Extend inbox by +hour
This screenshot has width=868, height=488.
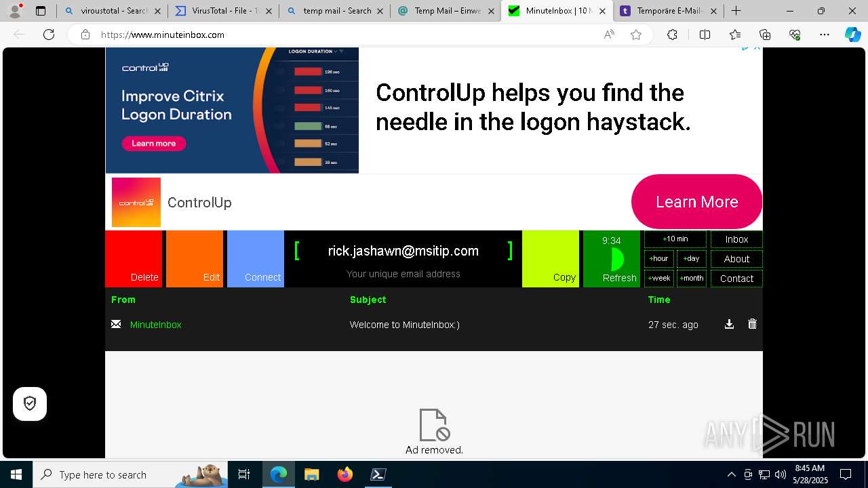click(x=659, y=258)
